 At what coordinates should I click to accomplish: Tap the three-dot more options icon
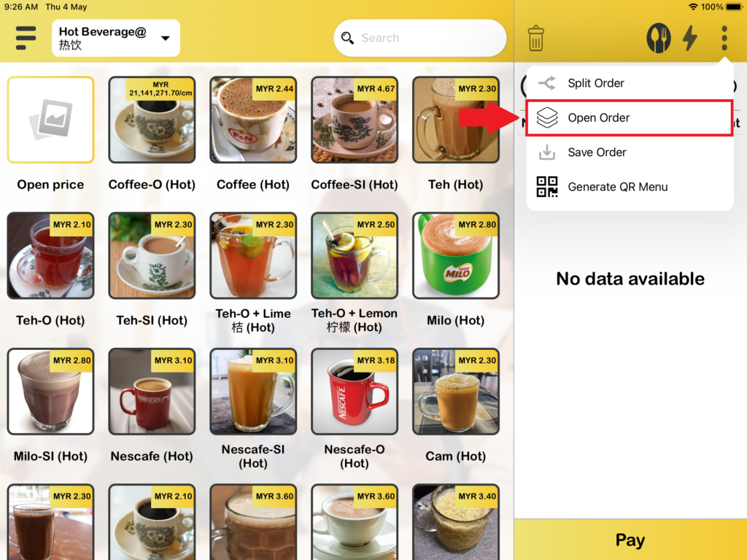(724, 38)
